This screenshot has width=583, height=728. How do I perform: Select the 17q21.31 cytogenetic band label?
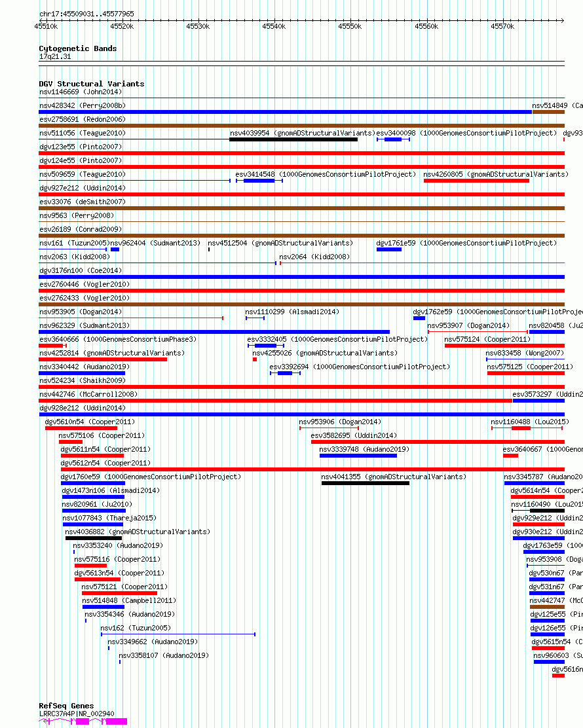point(55,57)
